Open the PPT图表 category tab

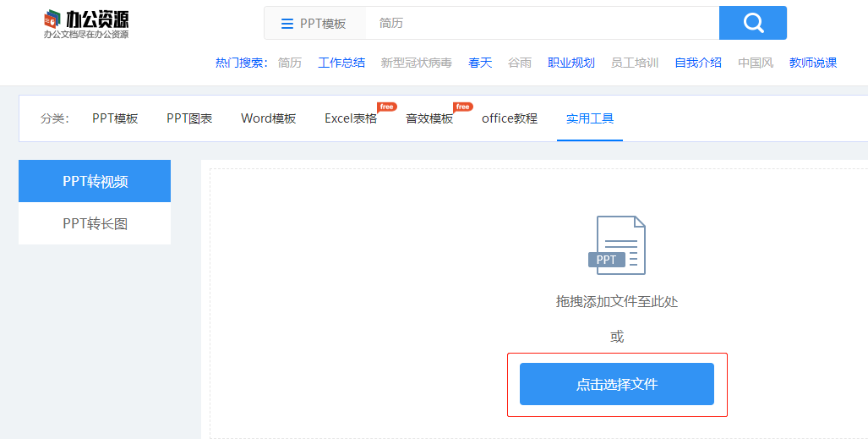point(189,118)
